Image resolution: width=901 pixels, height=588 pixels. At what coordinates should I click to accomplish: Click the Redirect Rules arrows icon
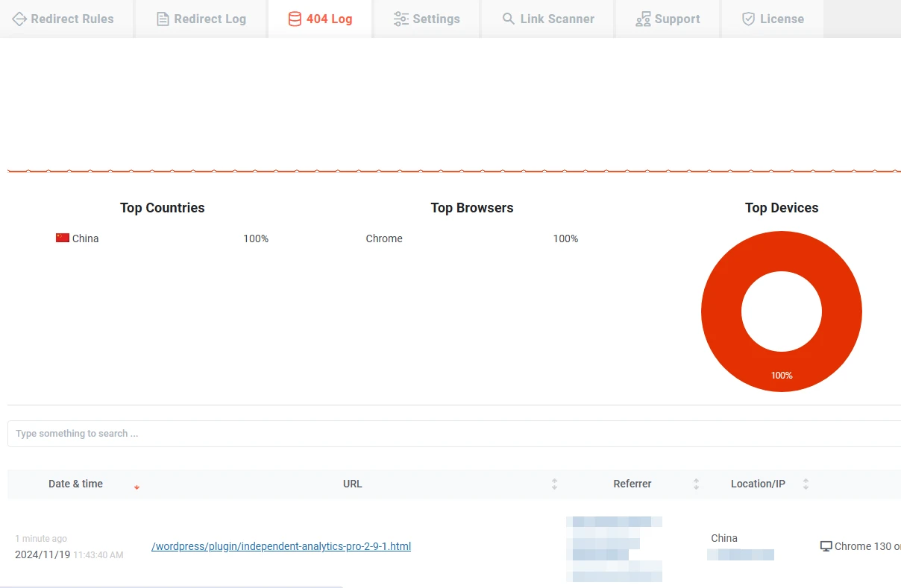(20, 19)
